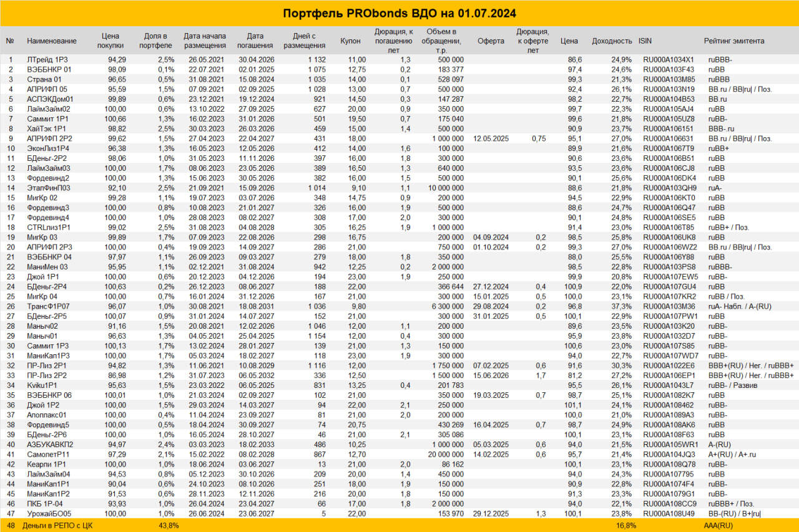This screenshot has height=532, width=799.
Task: Select the bond name 'ЛТрейд 1Р3'
Action: [x=47, y=60]
